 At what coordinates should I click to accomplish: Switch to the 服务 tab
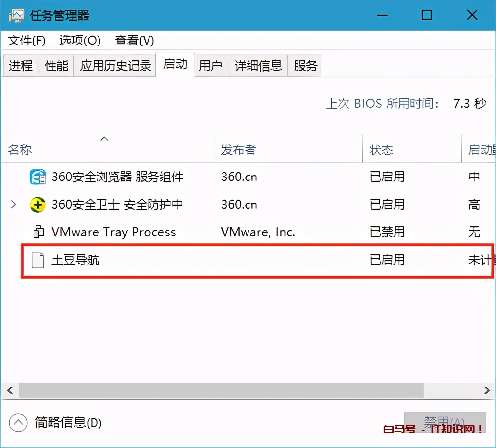[304, 65]
